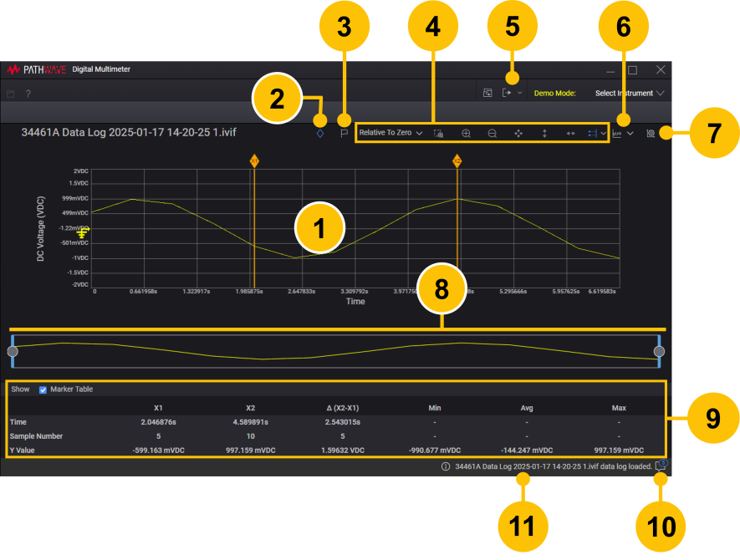740x560 pixels.
Task: Select the four-arrow pan tool
Action: 518,134
